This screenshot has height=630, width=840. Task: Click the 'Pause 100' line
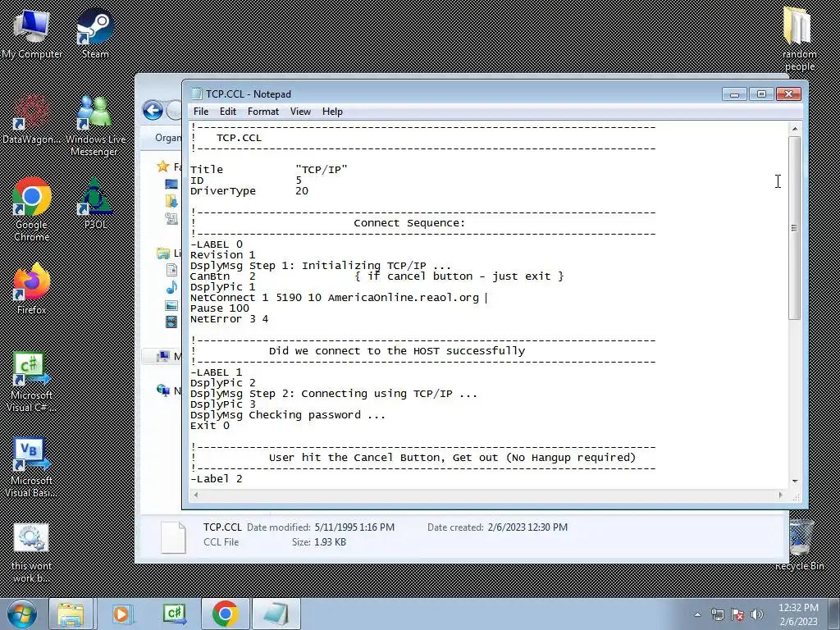click(x=220, y=308)
